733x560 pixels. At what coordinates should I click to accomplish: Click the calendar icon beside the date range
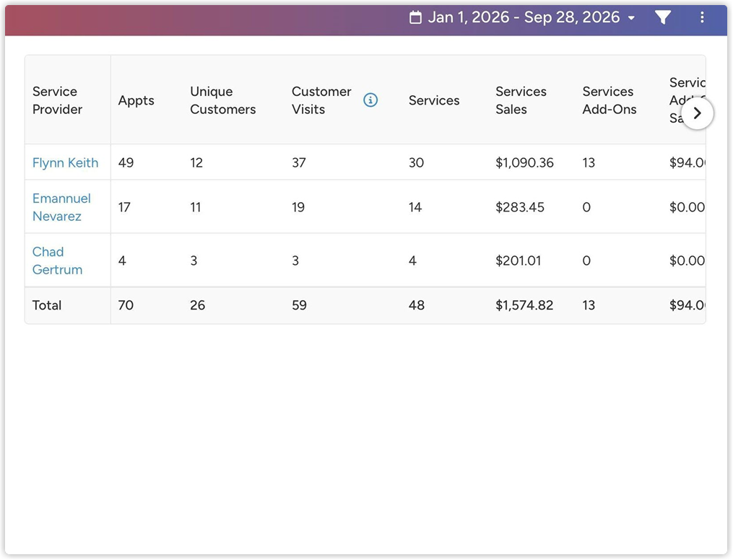tap(415, 18)
